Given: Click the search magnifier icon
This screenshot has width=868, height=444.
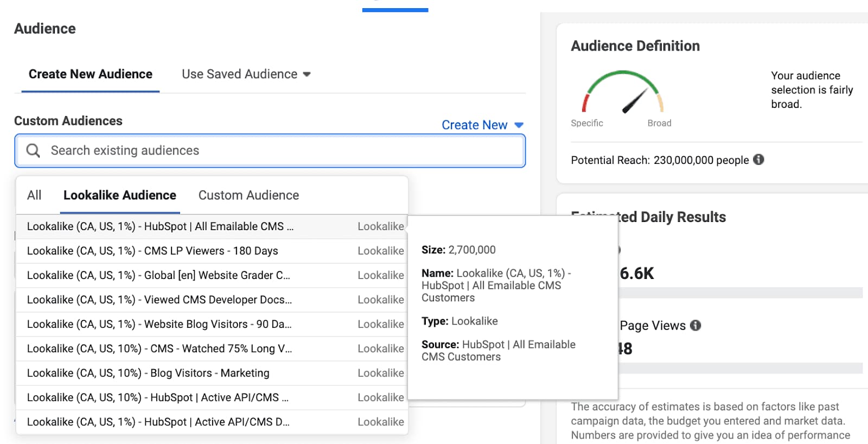Looking at the screenshot, I should 33,150.
